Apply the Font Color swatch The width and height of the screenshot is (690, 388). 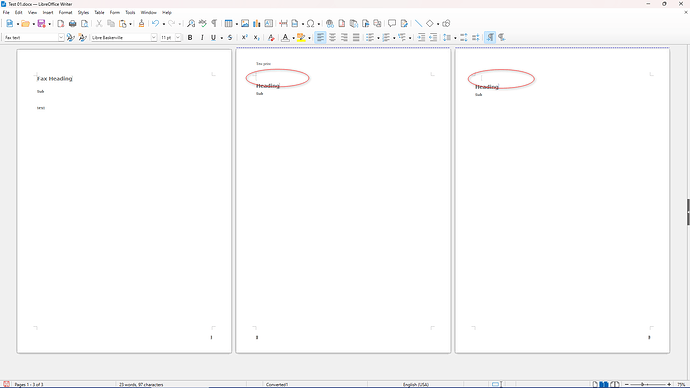pos(285,38)
